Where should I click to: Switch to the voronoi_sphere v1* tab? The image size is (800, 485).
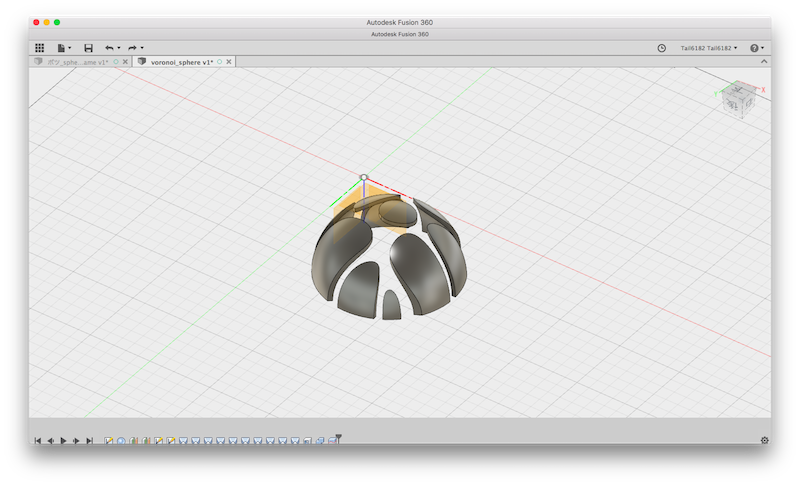point(182,62)
